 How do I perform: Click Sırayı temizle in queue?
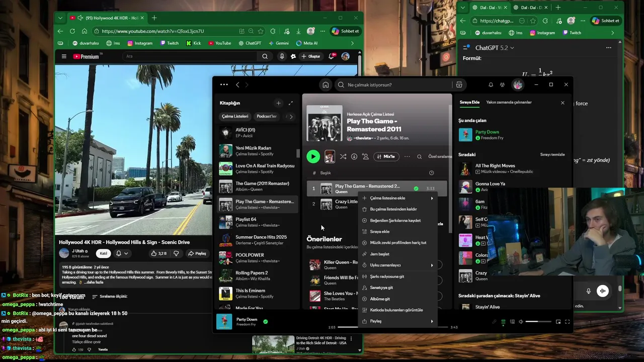pyautogui.click(x=552, y=154)
